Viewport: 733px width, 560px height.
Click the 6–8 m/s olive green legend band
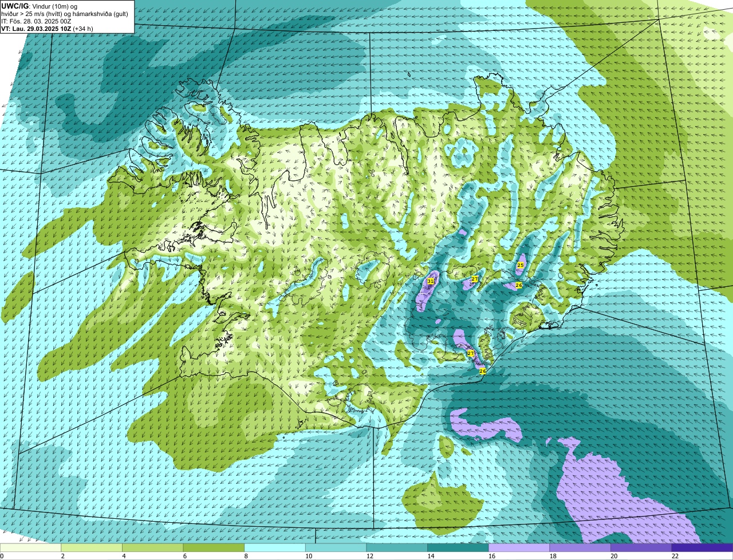point(214,548)
